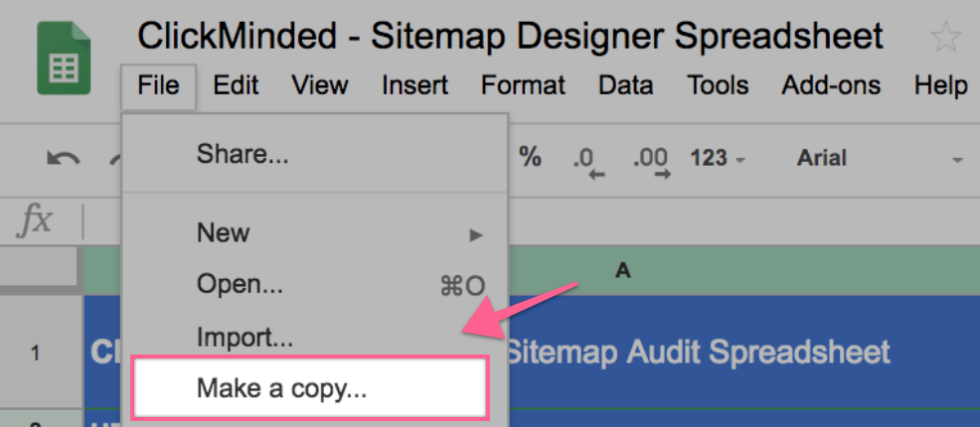The height and width of the screenshot is (427, 980).
Task: Click the document title to rename
Action: coord(510,37)
